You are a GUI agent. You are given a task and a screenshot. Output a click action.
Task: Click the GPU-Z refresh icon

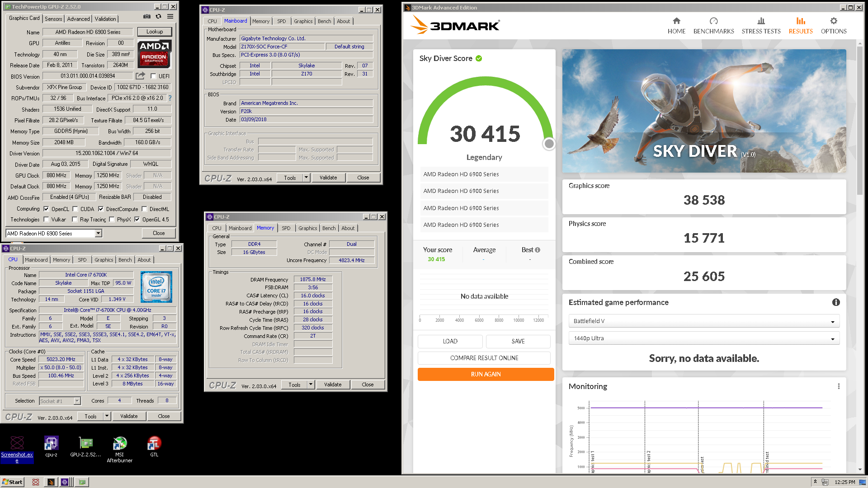(x=159, y=17)
